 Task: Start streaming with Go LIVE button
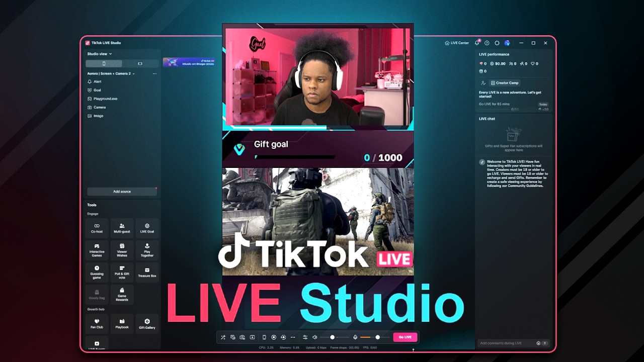point(405,337)
